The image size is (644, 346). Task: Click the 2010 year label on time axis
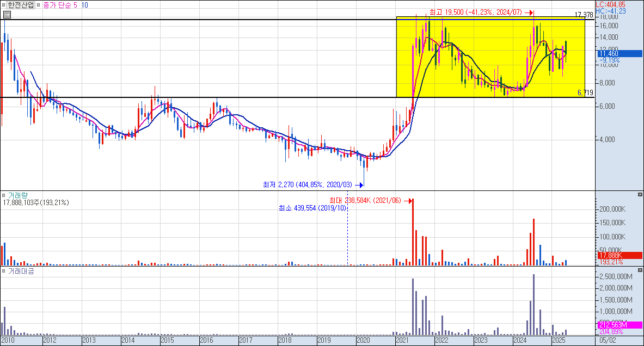[8, 340]
